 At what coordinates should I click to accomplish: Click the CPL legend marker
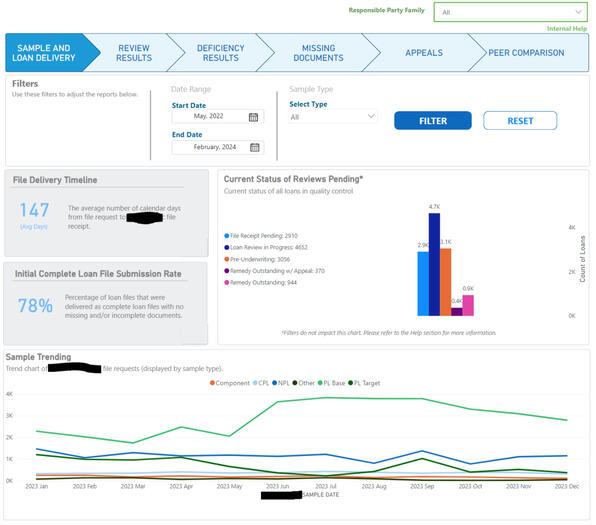tap(255, 383)
